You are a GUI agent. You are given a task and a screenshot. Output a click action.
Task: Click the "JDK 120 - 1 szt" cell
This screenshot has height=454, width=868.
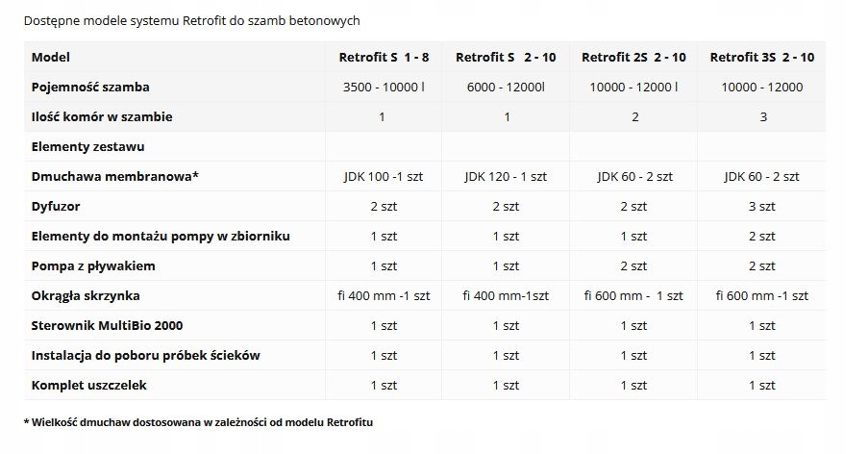pyautogui.click(x=506, y=177)
